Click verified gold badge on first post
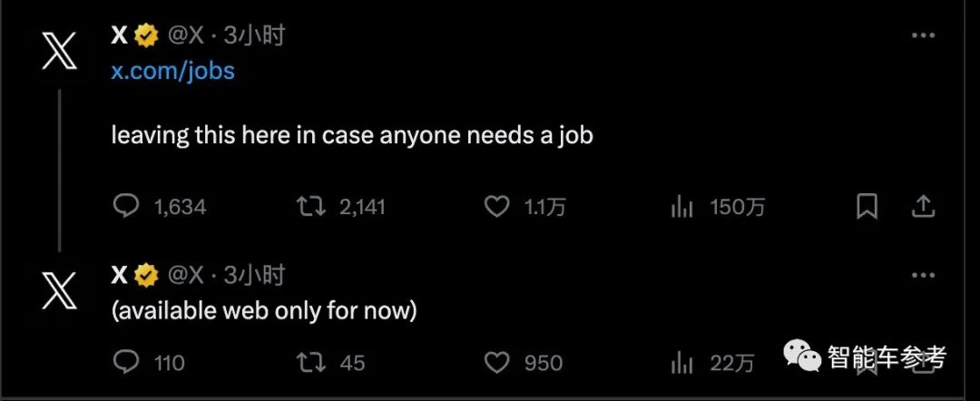Image resolution: width=980 pixels, height=401 pixels. 146,36
